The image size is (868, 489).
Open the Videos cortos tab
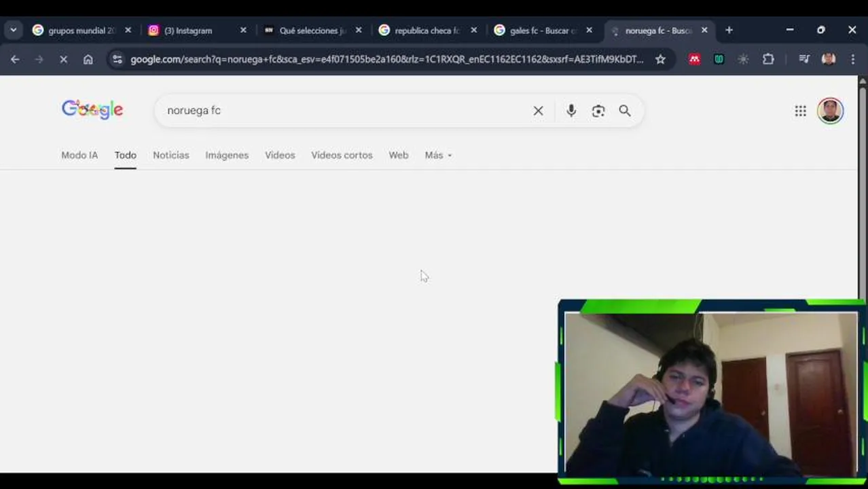pos(342,156)
